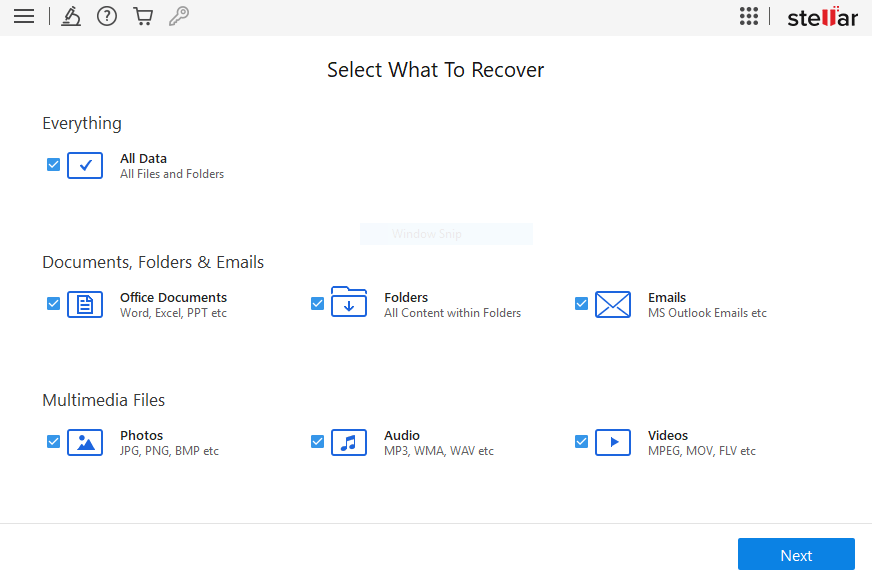This screenshot has width=872, height=582.
Task: Click the Stellar logo
Action: tap(823, 17)
